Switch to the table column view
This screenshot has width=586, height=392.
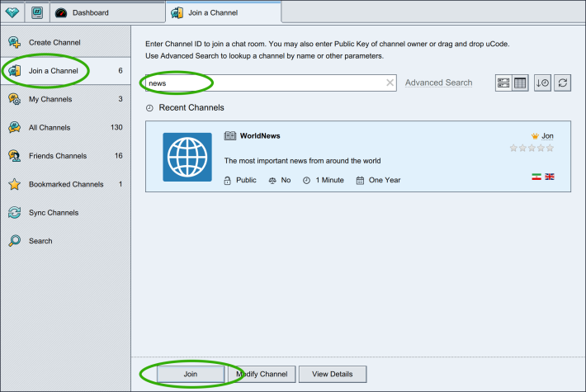point(520,83)
